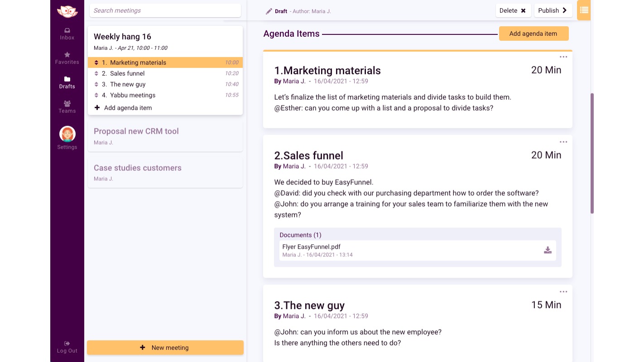
Task: Go to the Drafts folder
Action: [67, 82]
